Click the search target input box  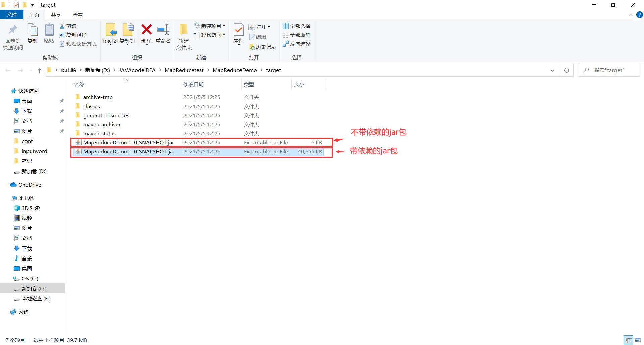(609, 70)
